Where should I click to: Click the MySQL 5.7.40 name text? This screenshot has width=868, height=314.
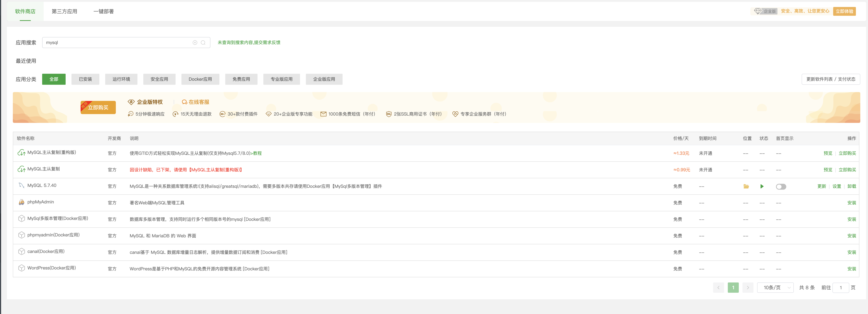tap(42, 185)
